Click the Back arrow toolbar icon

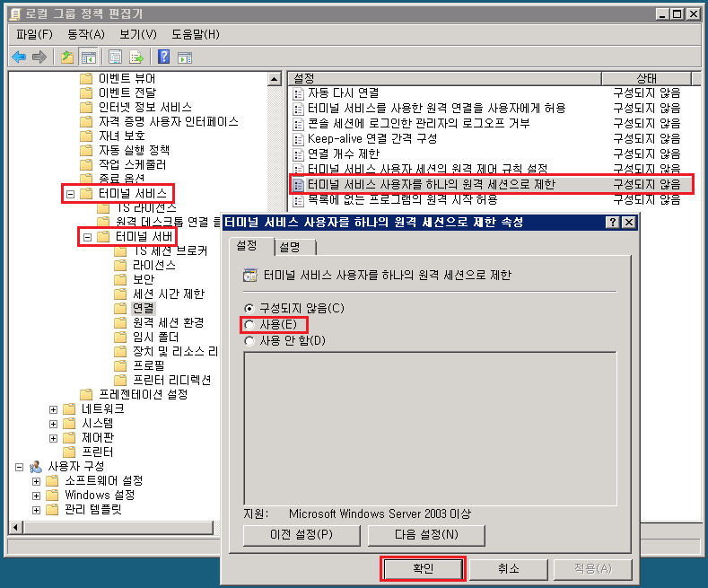tap(19, 57)
